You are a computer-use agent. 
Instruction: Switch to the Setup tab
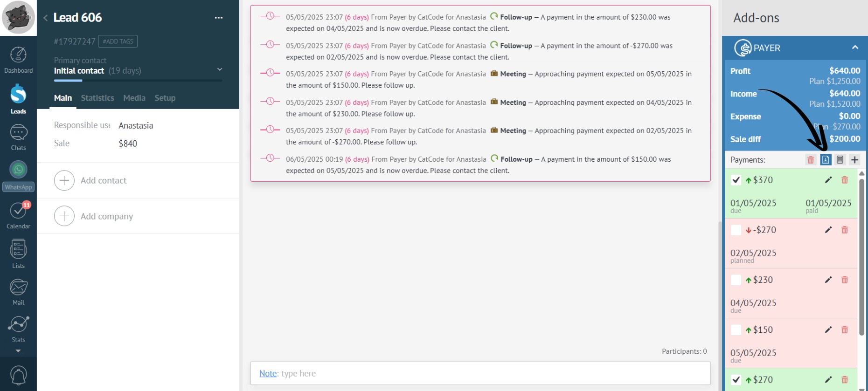[x=165, y=98]
